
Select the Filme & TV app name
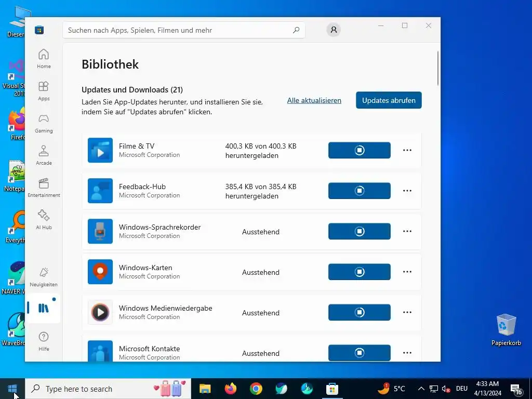(137, 146)
